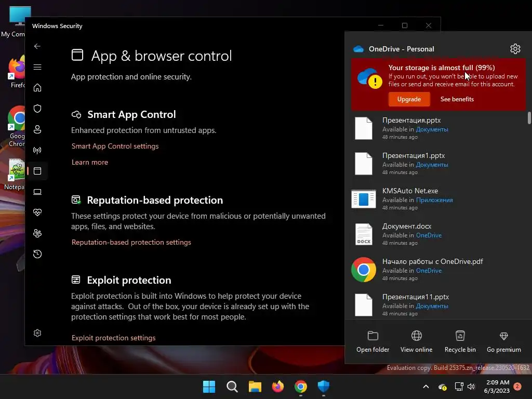Screen dimensions: 532x399
Task: Open volume control in system tray
Action: 471,387
